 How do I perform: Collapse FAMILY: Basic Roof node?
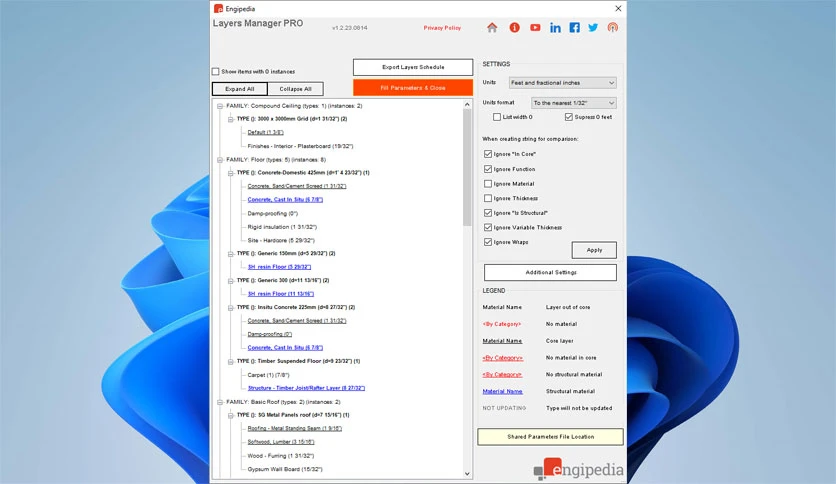coord(220,402)
